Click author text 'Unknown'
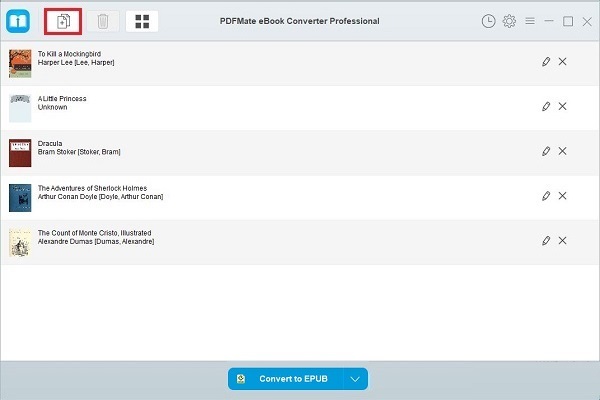 [x=52, y=107]
